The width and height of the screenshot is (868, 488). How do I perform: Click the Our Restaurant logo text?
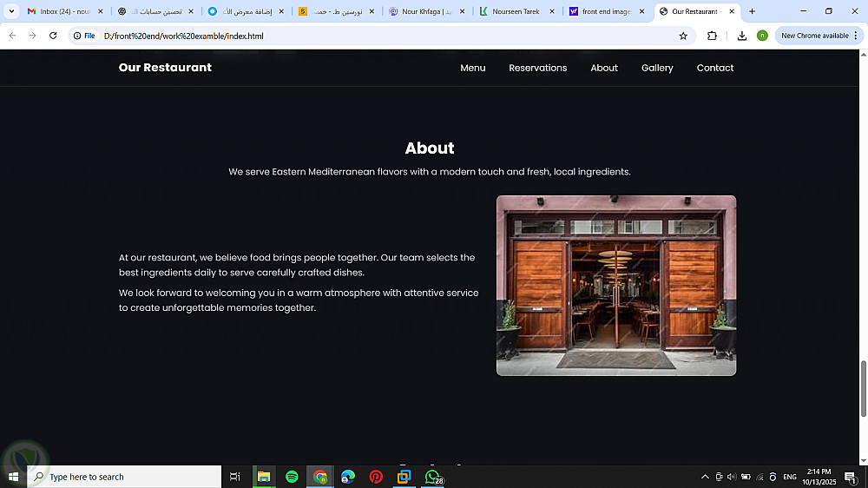[165, 67]
